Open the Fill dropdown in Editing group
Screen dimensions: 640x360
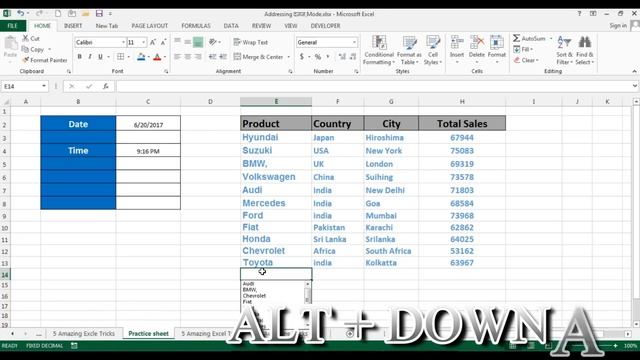[523, 49]
